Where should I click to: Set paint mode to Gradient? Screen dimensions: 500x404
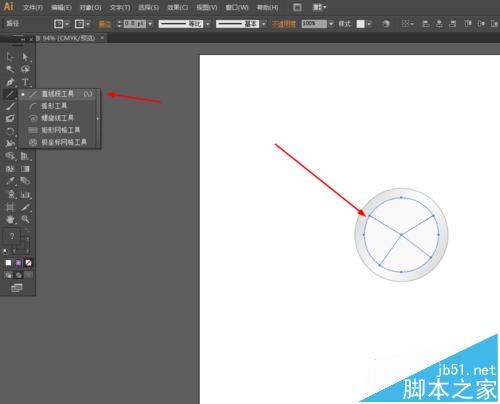coord(18,263)
